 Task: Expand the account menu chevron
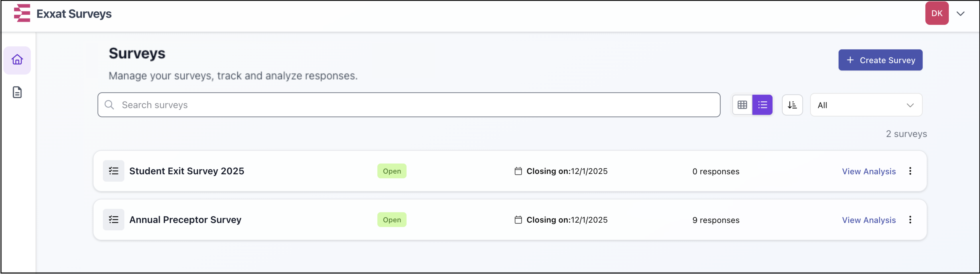(x=961, y=14)
